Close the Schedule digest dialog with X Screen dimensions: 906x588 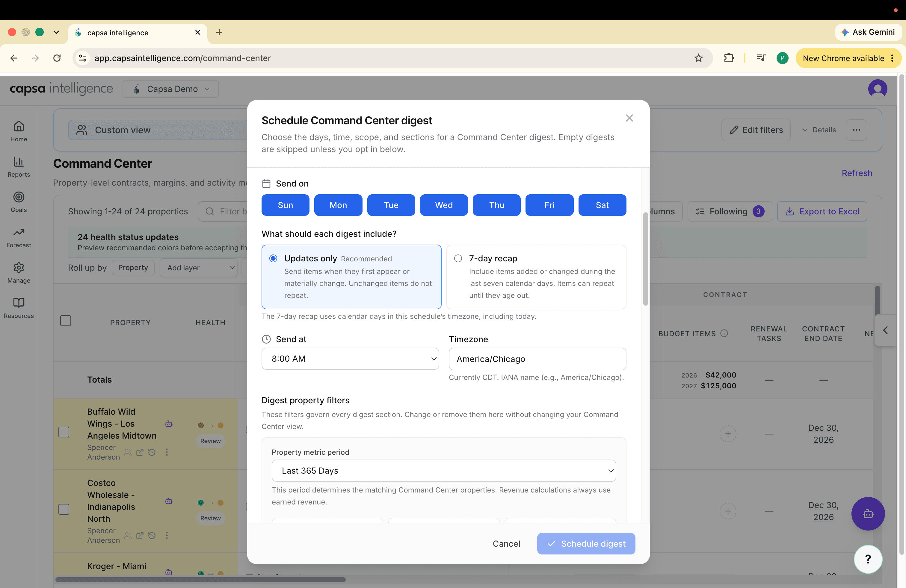click(x=629, y=118)
